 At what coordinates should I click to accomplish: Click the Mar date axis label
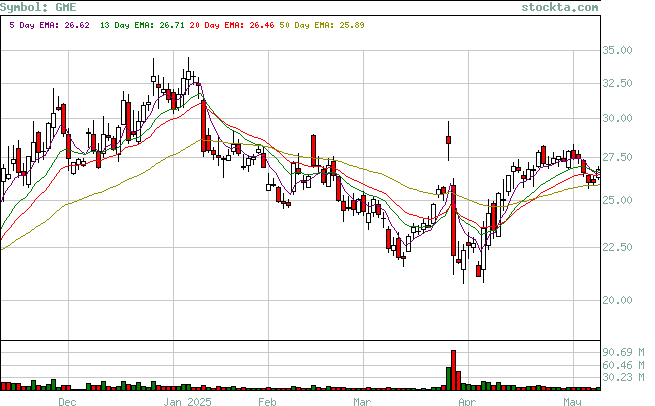[362, 401]
